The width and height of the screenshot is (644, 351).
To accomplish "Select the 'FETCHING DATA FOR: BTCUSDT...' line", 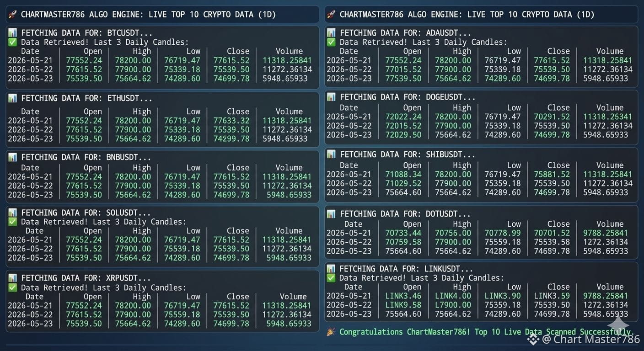I will pos(87,33).
